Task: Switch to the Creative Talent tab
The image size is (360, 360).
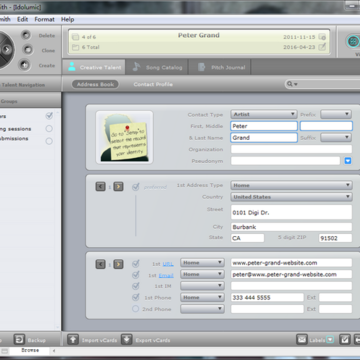Action: pos(94,67)
